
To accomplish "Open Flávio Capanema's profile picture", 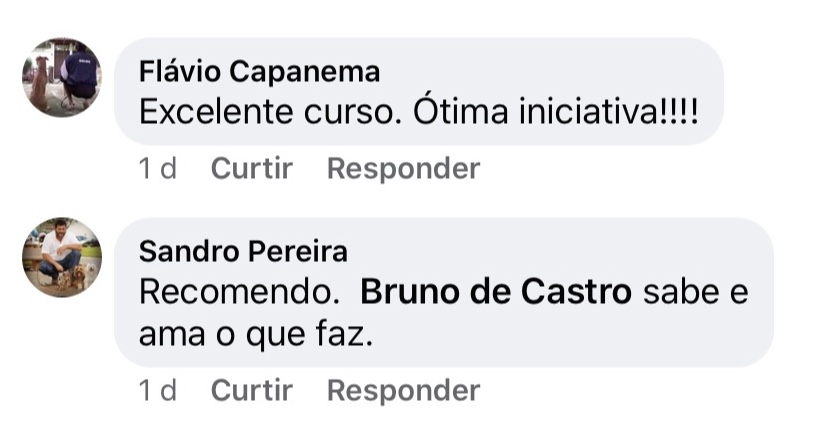I will 62,78.
